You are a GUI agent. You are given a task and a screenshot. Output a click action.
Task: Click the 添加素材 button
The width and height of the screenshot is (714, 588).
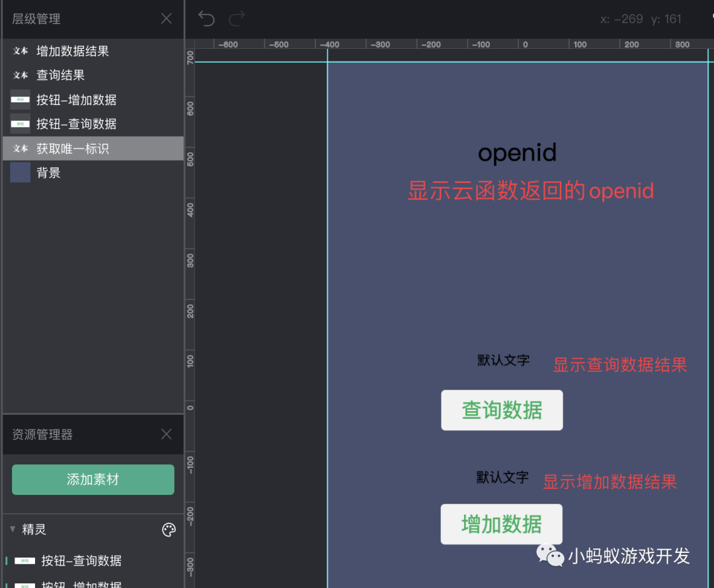point(93,480)
